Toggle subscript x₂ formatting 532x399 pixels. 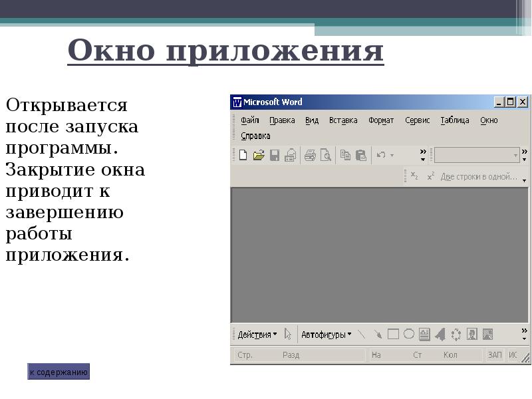414,177
